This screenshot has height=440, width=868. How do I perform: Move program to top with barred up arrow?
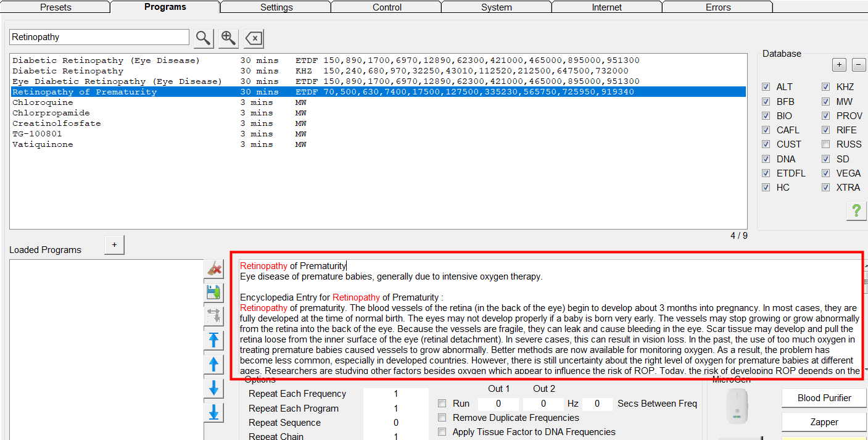(214, 340)
